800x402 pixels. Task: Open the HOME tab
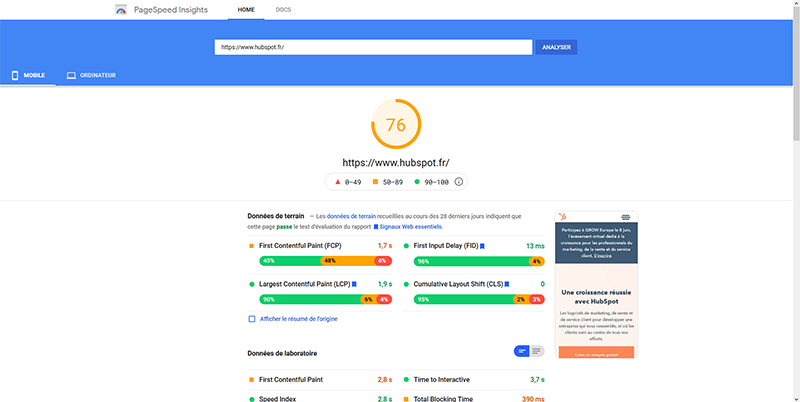click(246, 10)
